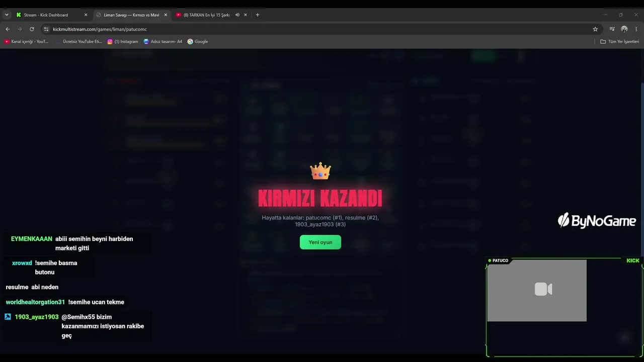
Task: Open Ücretsiz YouTube Eti... bookmark
Action: 79,42
